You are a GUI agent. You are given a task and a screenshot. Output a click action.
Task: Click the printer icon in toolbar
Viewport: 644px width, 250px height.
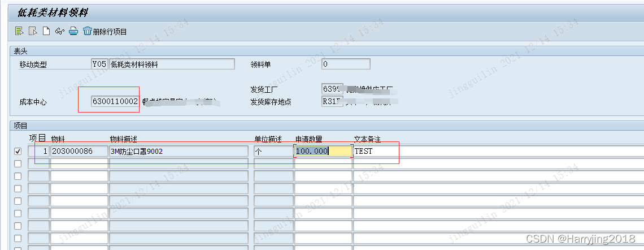coord(73,31)
